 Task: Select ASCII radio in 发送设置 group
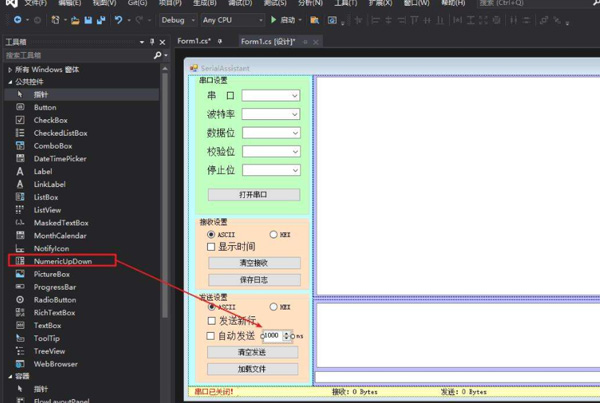pyautogui.click(x=211, y=307)
